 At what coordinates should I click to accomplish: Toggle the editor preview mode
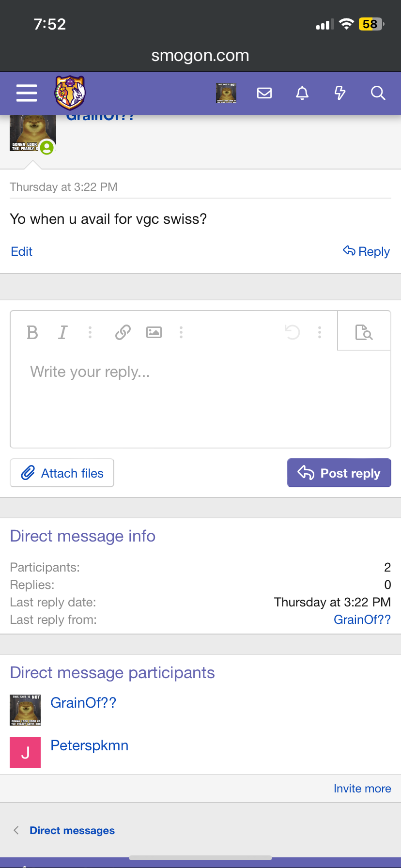coord(364,332)
